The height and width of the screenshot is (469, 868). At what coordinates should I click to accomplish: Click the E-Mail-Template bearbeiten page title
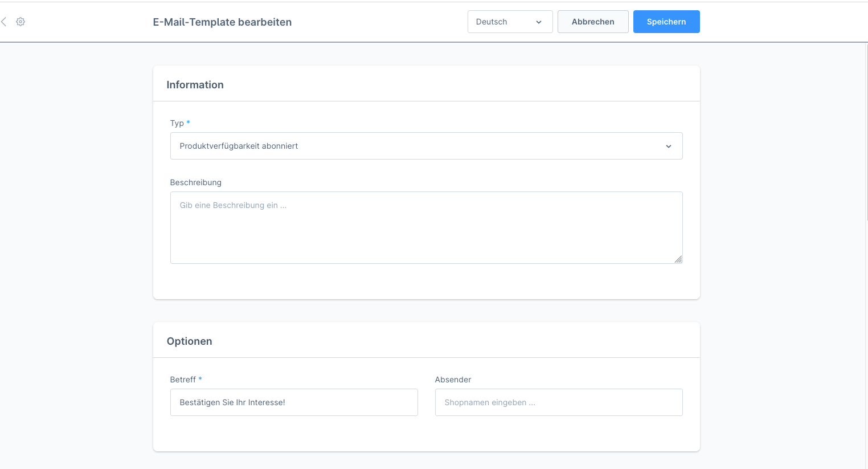pyautogui.click(x=222, y=22)
